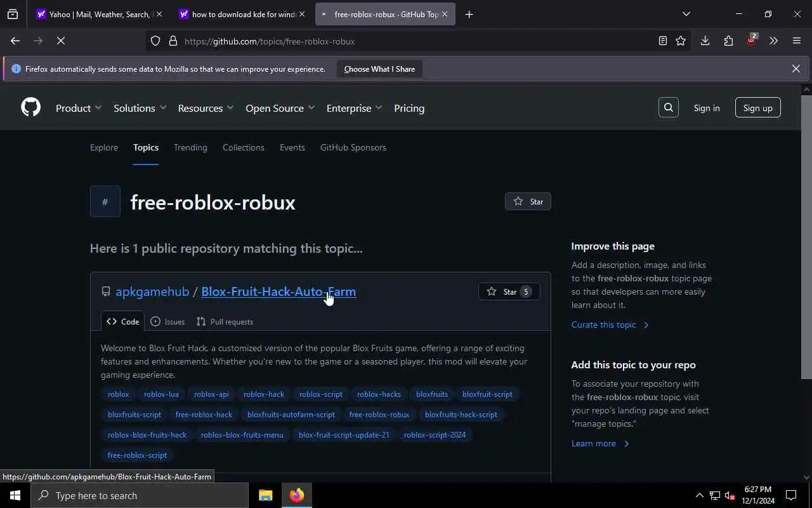Open a new tab with plus

pyautogui.click(x=469, y=14)
